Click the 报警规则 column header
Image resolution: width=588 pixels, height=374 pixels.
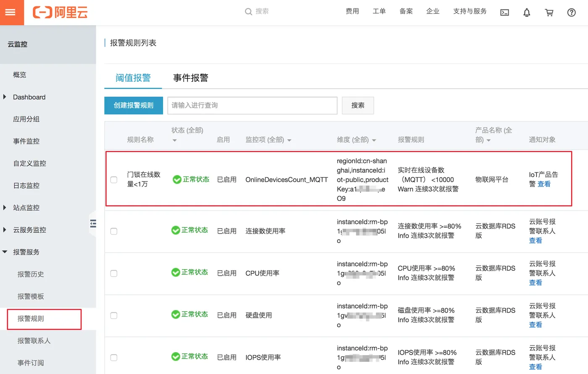coord(411,140)
